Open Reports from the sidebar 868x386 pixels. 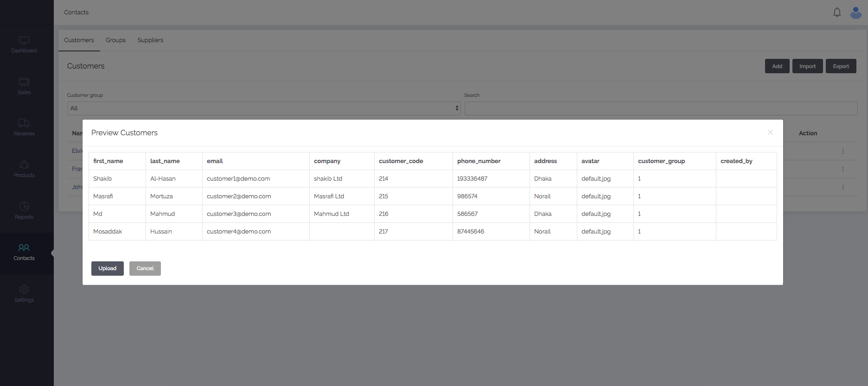click(x=24, y=211)
